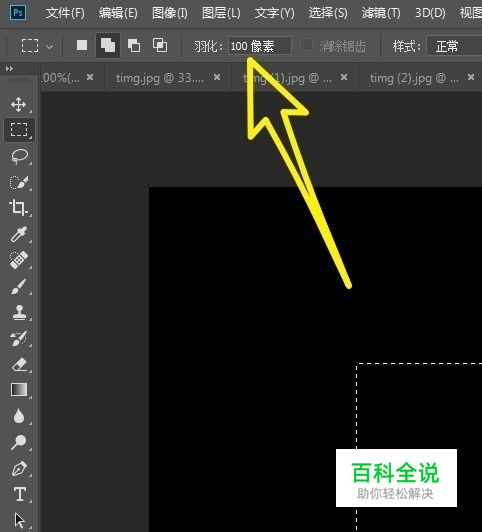The image size is (482, 532).
Task: Expand the toolbox double-arrow toggle
Action: pos(9,69)
